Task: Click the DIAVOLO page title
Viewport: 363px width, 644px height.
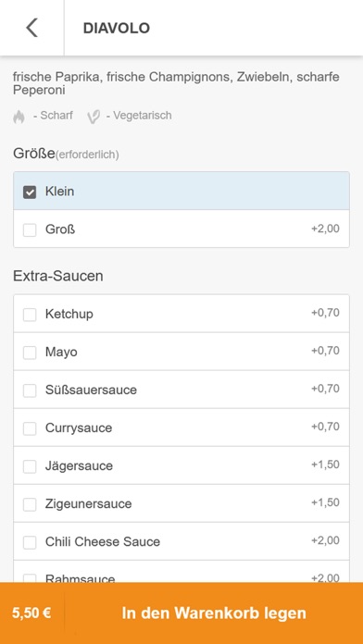Action: click(x=117, y=29)
